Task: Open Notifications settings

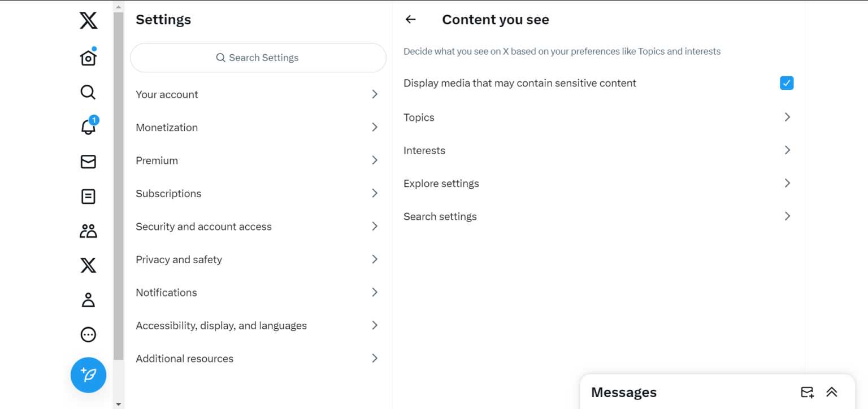Action: pyautogui.click(x=258, y=292)
